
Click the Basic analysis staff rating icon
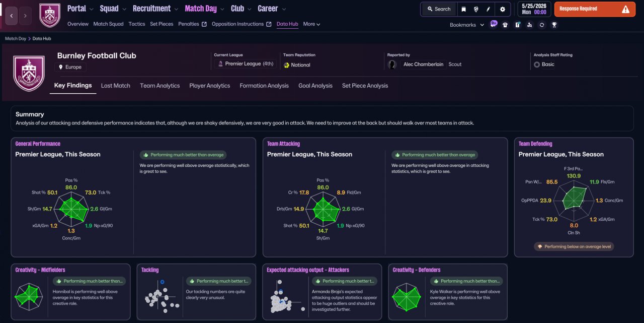(x=537, y=64)
